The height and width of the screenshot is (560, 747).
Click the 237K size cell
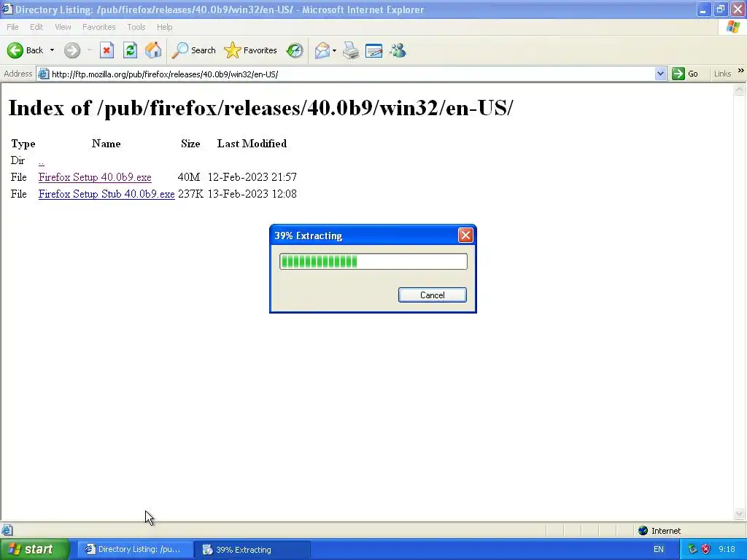point(190,194)
